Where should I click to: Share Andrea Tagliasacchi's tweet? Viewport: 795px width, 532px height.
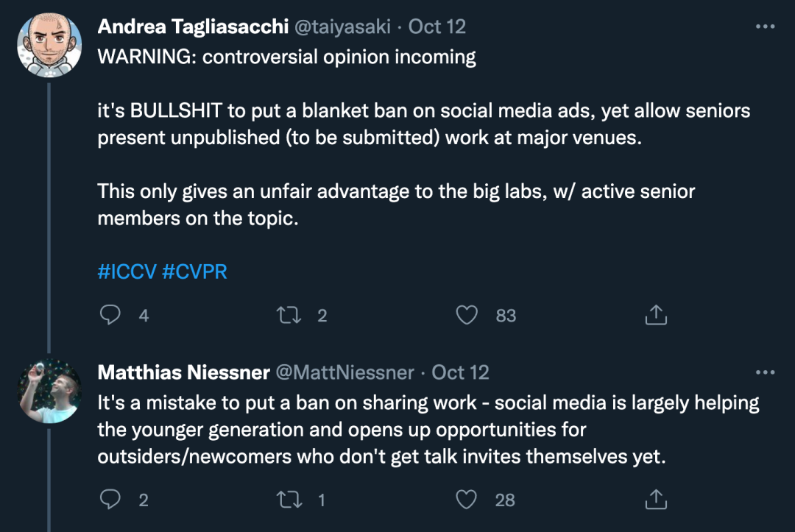(x=655, y=316)
